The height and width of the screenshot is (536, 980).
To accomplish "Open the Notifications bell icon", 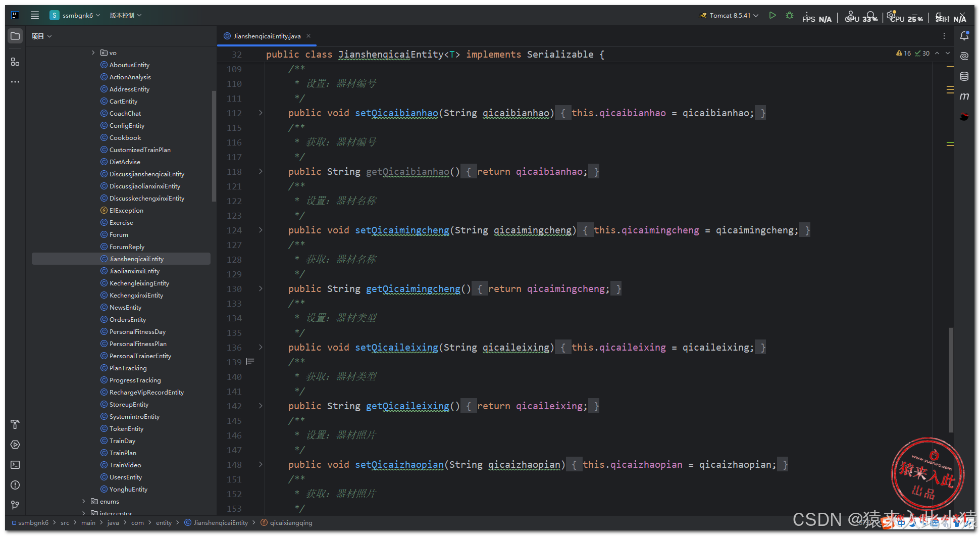I will tap(964, 36).
